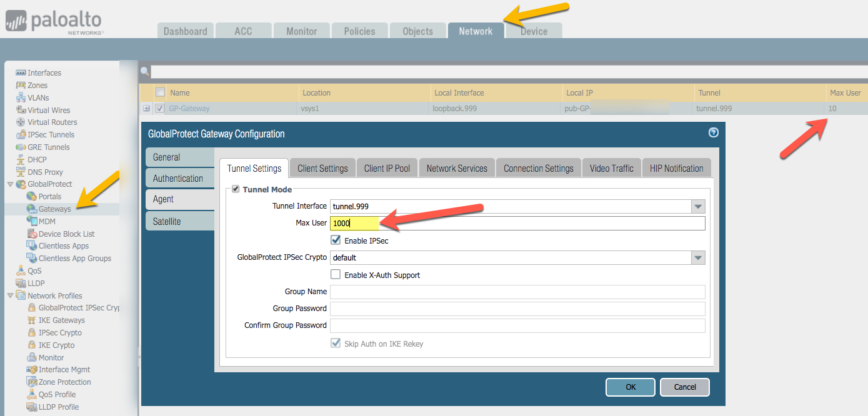Viewport: 868px width, 416px height.
Task: Click the Virtual Routers icon
Action: (21, 122)
